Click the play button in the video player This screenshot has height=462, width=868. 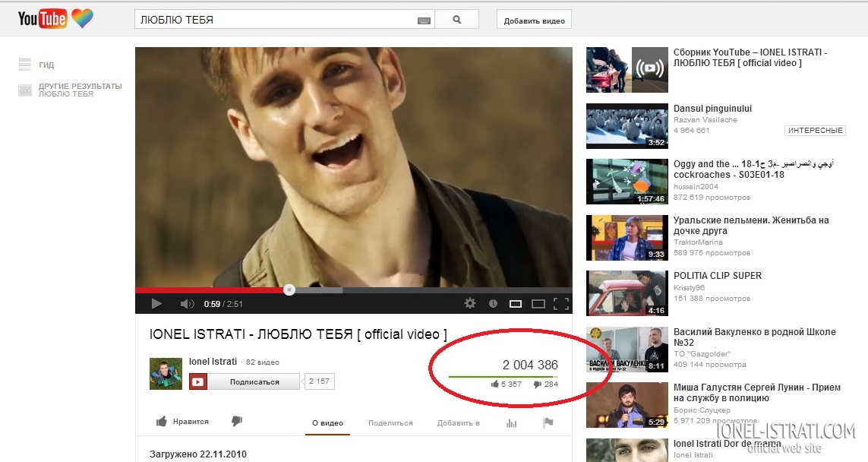tap(156, 304)
